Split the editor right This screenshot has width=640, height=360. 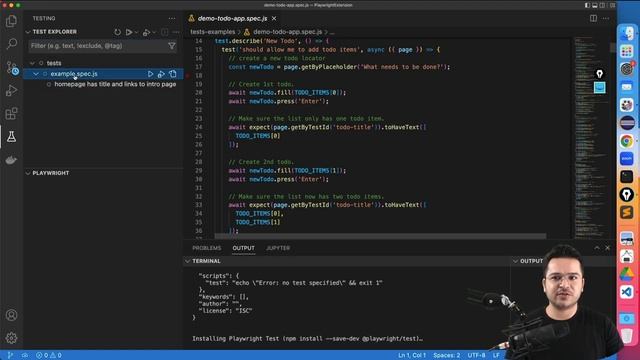click(x=593, y=18)
